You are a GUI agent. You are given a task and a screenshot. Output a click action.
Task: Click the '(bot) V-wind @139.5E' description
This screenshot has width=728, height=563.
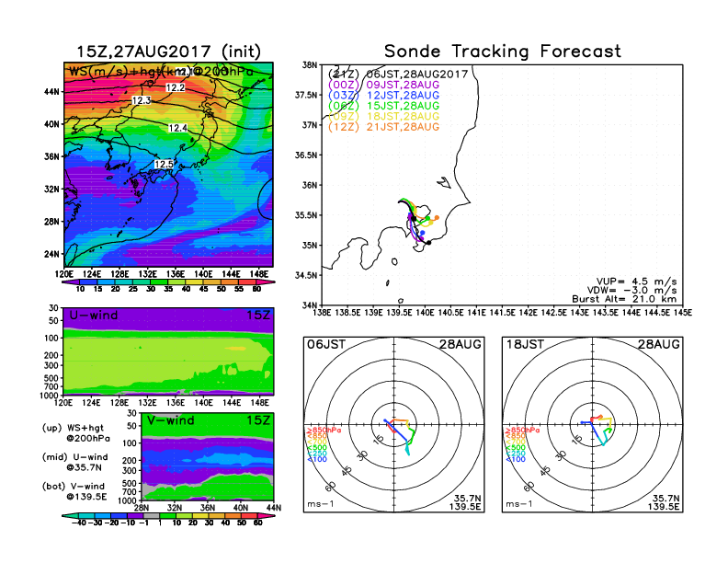(x=74, y=491)
